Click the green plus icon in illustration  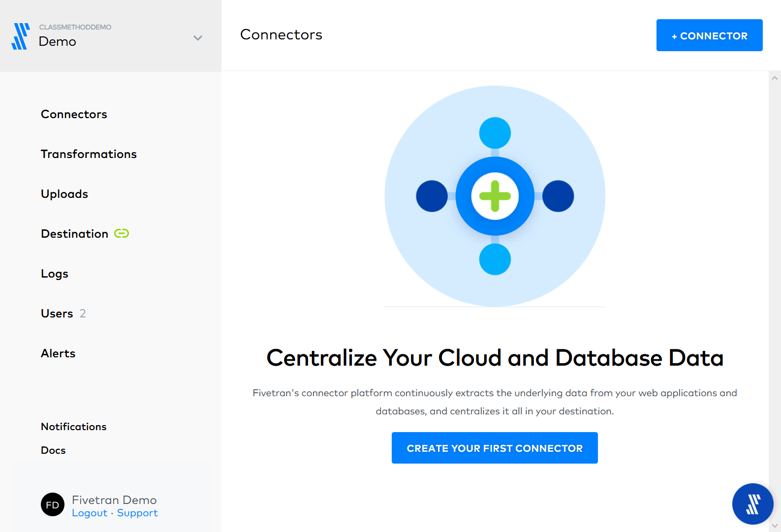(x=495, y=196)
